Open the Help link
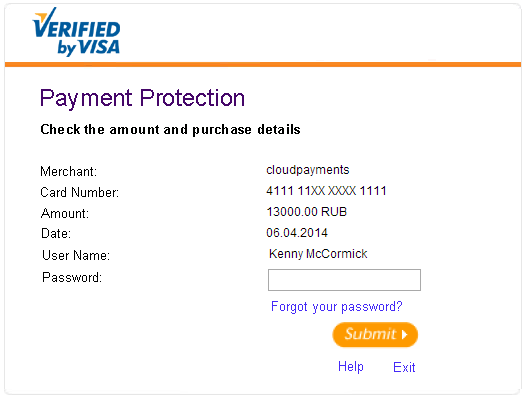 coord(351,366)
